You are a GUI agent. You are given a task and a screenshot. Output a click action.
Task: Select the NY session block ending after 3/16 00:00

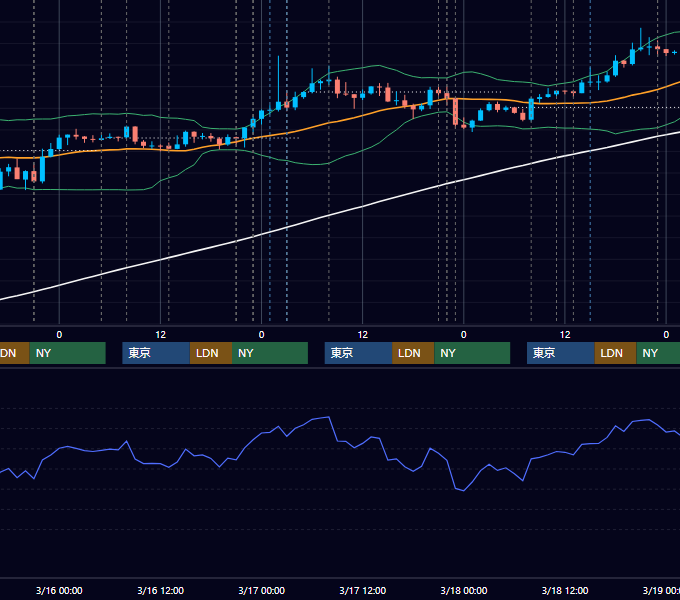68,353
